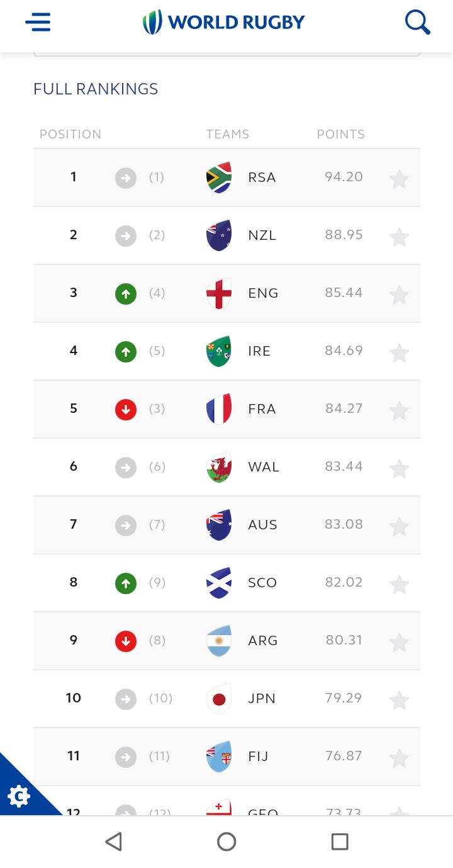Select the Wales dragon flag icon
Image resolution: width=453 pixels, height=868 pixels.
pos(219,467)
